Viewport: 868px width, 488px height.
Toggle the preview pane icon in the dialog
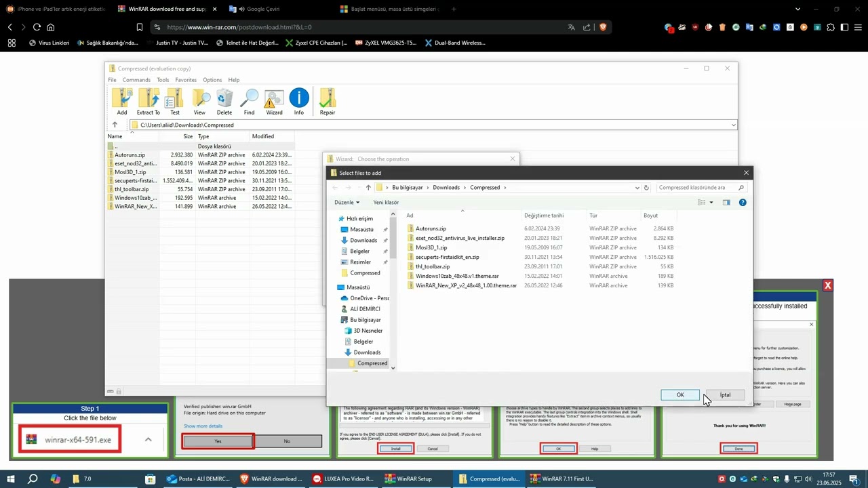tap(726, 202)
